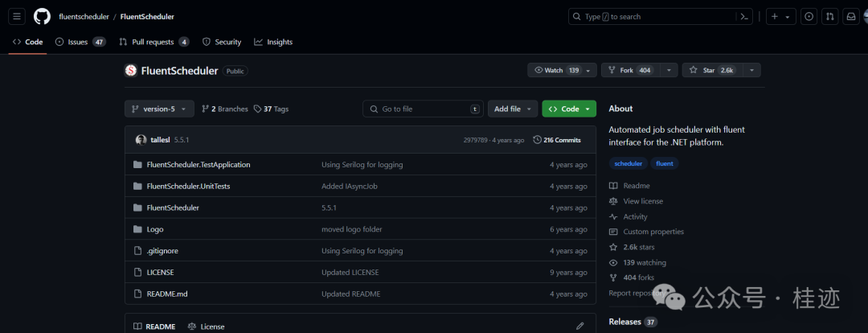Screen dimensions: 868x333
Task: Click the Go to file search field
Action: (x=424, y=109)
